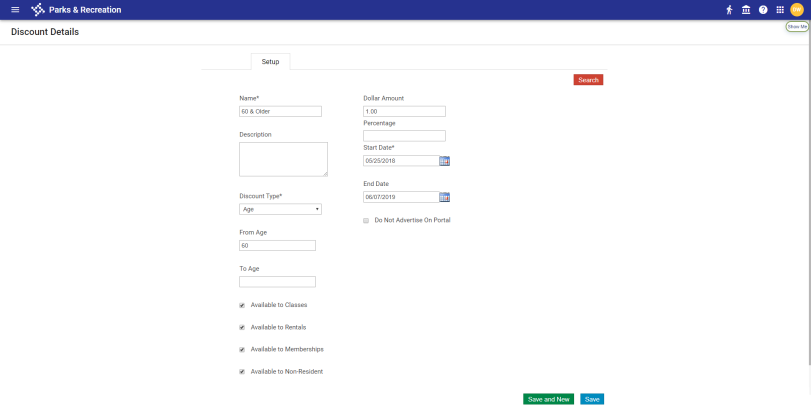Image resolution: width=811 pixels, height=407 pixels.
Task: Open the apps grid icon
Action: click(780, 10)
